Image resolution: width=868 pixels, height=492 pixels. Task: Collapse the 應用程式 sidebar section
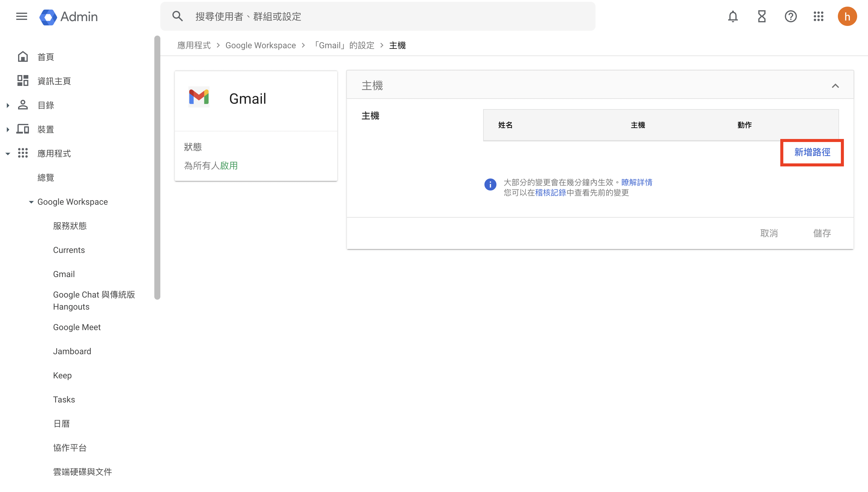pyautogui.click(x=8, y=154)
